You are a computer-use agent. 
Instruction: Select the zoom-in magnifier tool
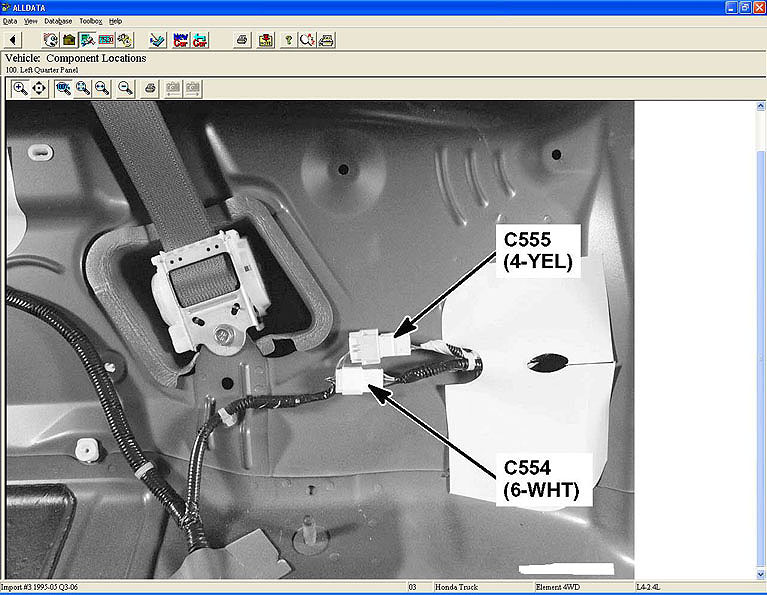pos(20,88)
